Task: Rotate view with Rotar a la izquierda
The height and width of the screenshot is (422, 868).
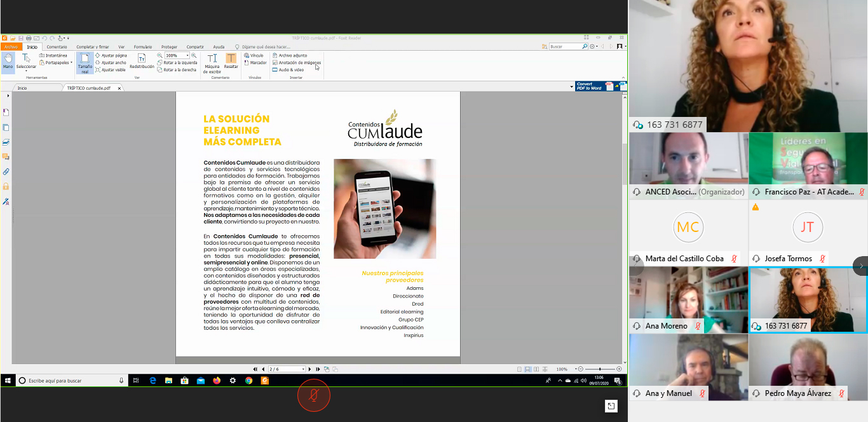Action: 177,62
